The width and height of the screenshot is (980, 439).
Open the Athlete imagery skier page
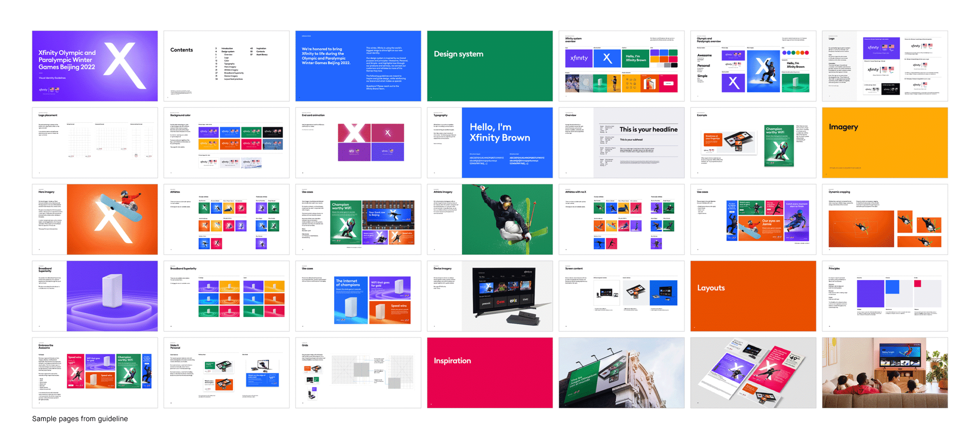(x=490, y=219)
